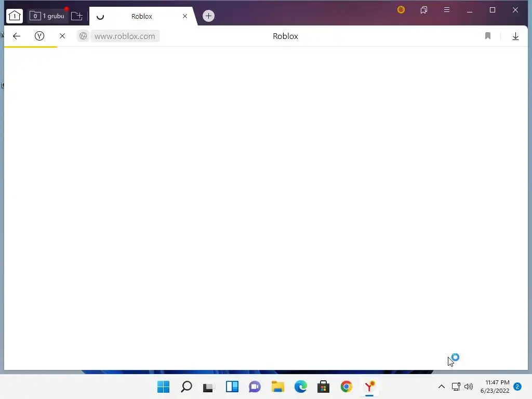Open the Widgets panel
Screen dimensions: 532x399
[232, 387]
